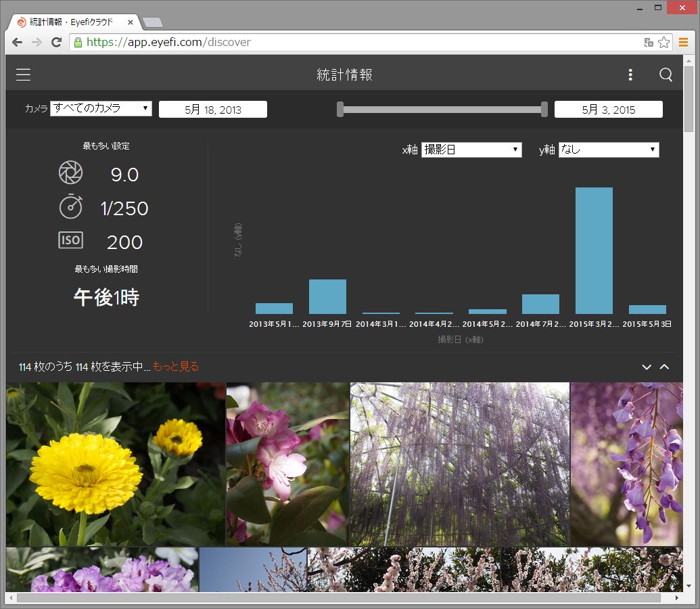The image size is (700, 609).
Task: Open the purple wisteria close-up thumbnail
Action: (627, 464)
